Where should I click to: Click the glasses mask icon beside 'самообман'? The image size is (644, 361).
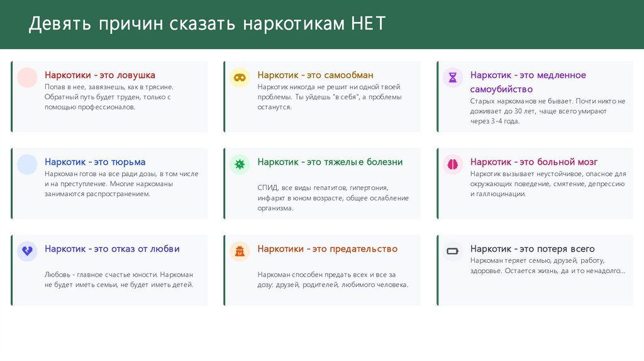[240, 77]
